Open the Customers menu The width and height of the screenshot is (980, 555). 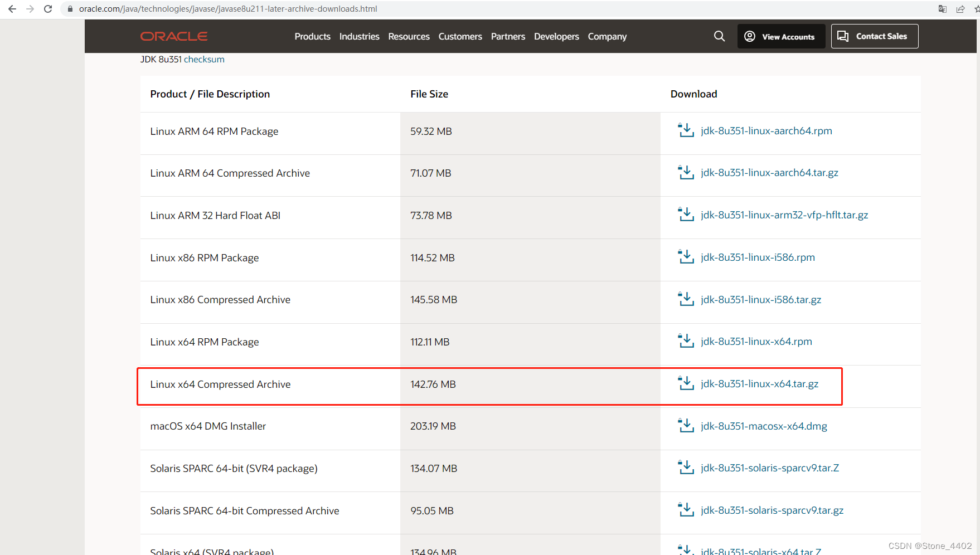pos(460,36)
